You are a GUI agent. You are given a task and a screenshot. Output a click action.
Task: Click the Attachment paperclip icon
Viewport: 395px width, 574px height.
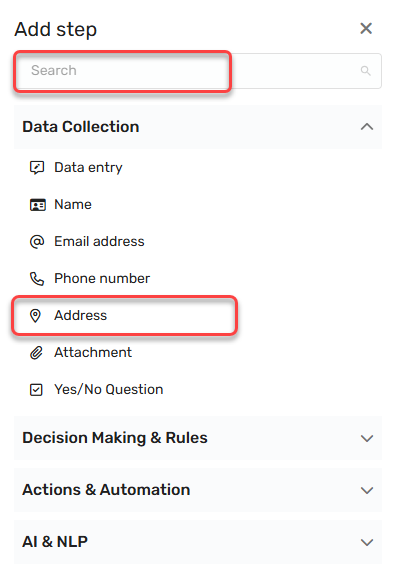point(36,353)
